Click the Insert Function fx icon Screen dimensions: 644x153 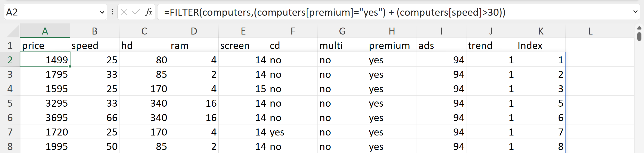point(149,12)
